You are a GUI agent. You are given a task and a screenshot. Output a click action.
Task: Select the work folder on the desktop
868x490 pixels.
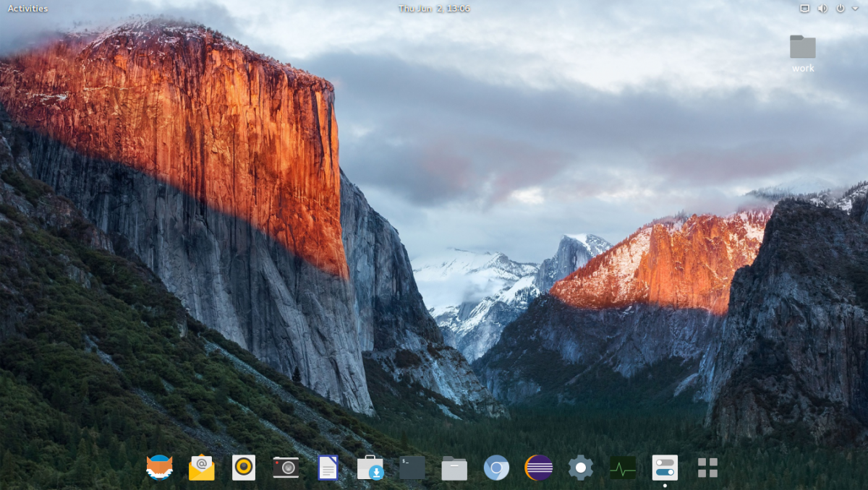point(803,46)
